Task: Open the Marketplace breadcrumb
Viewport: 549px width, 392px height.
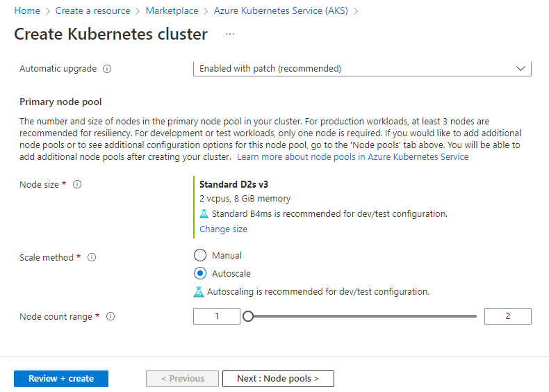Action: (172, 11)
